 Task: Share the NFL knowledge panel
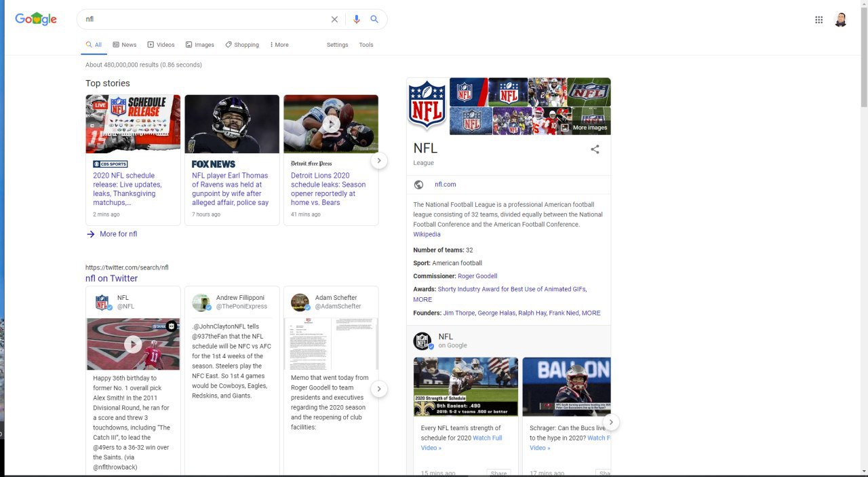point(595,149)
